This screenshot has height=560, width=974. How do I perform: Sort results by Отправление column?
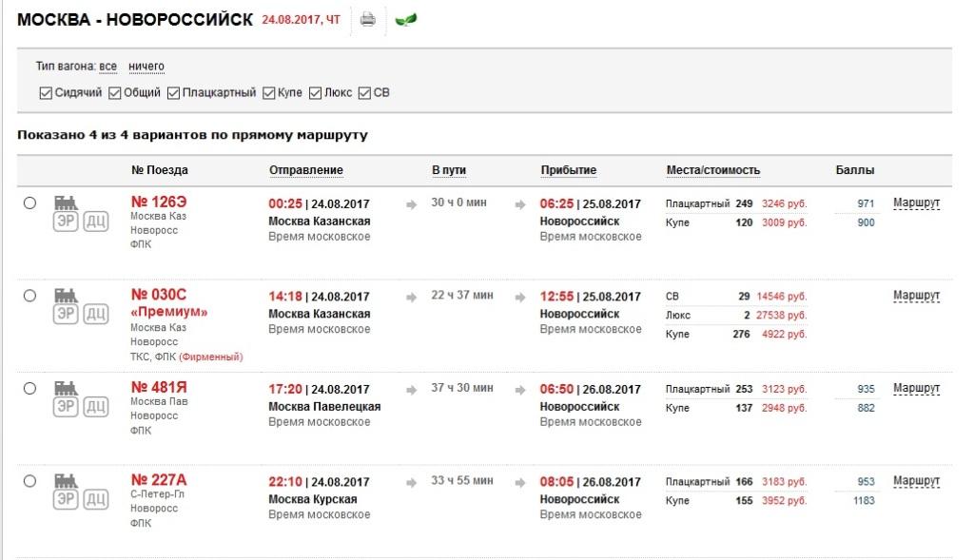click(x=305, y=170)
